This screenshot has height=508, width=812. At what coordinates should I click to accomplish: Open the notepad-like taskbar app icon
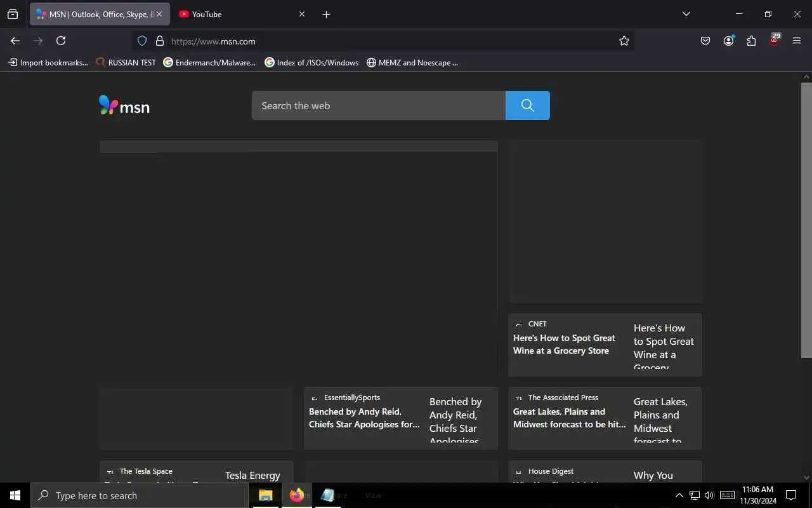click(327, 495)
